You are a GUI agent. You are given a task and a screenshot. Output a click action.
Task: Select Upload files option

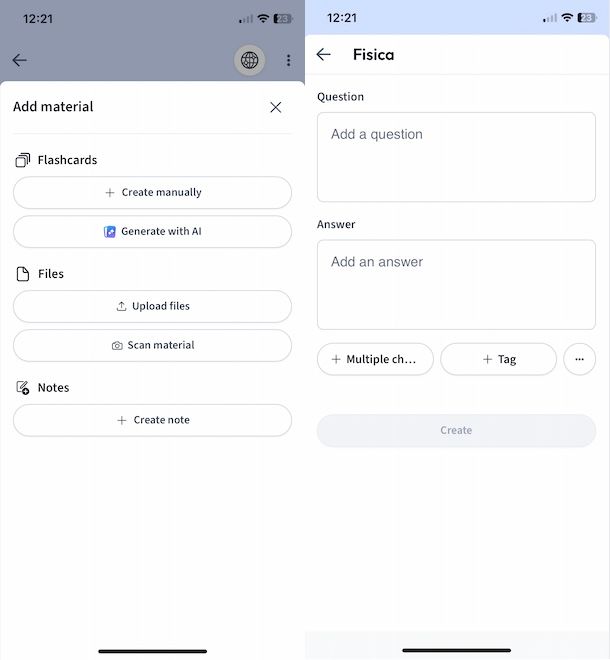[152, 306]
